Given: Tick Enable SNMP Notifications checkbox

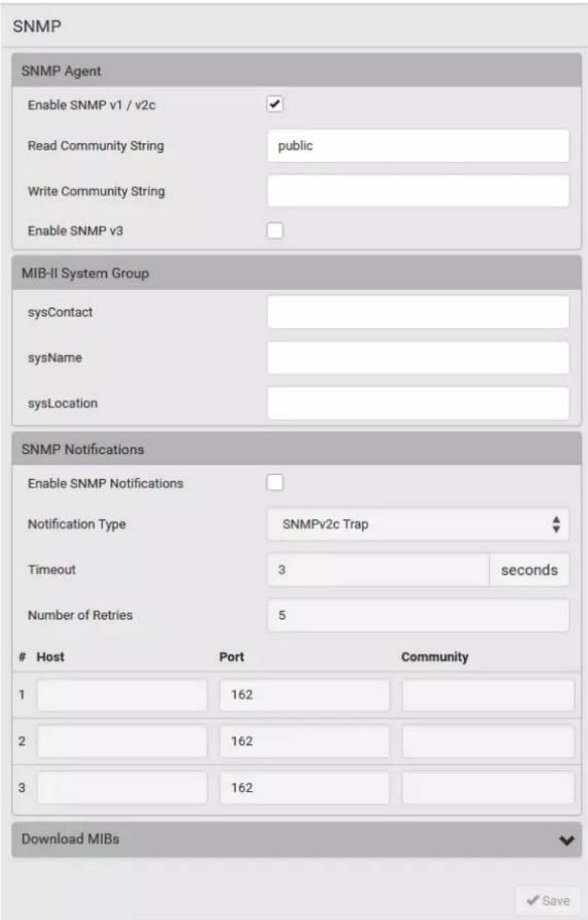Looking at the screenshot, I should click(275, 482).
